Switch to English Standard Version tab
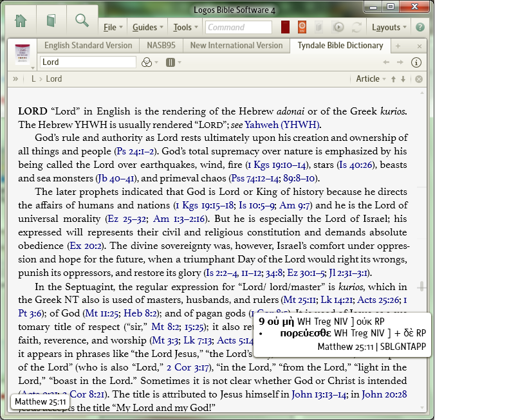The image size is (527, 420). point(88,46)
